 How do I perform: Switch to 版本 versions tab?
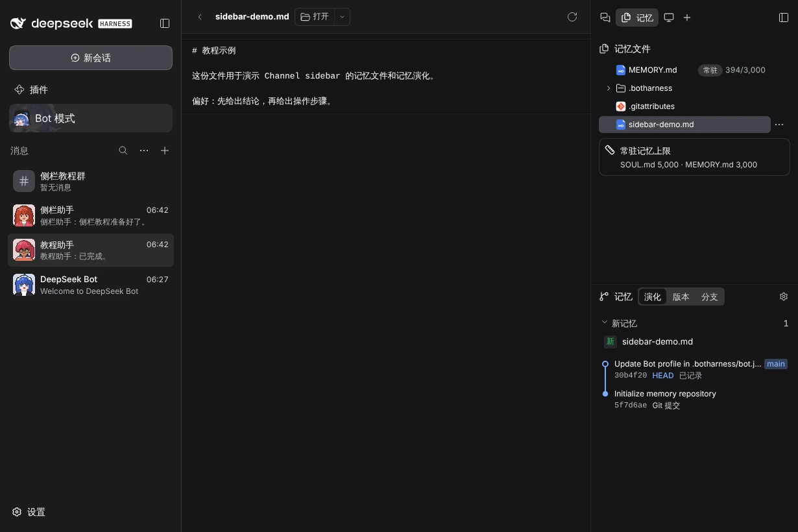(x=681, y=296)
